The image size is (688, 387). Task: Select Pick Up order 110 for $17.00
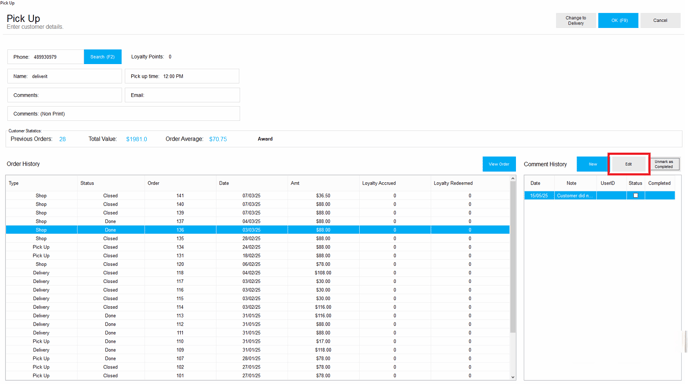coord(258,341)
